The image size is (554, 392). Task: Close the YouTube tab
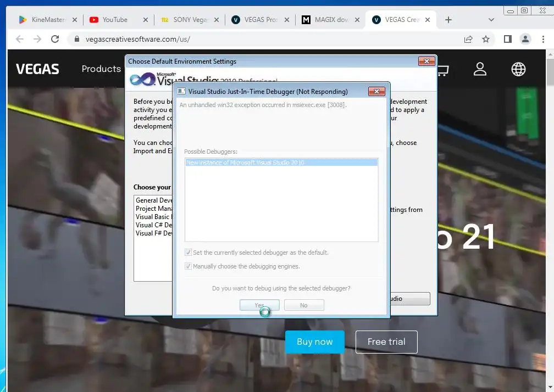[x=146, y=20]
